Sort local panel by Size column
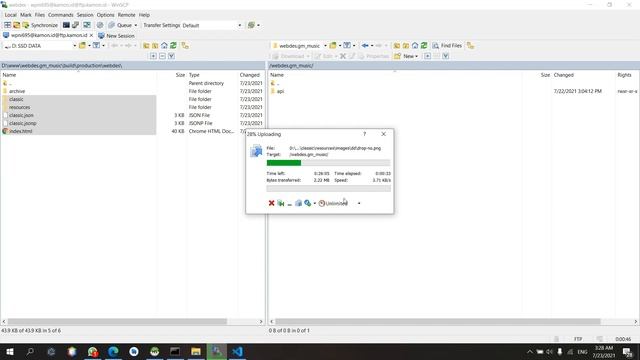 click(180, 75)
